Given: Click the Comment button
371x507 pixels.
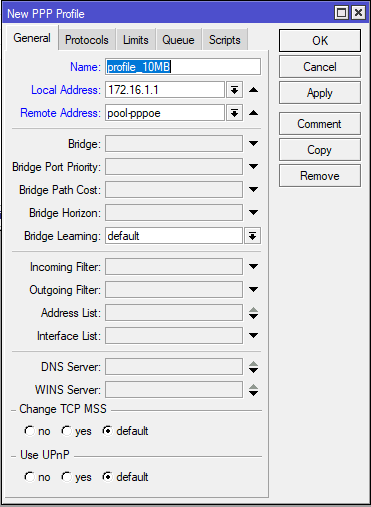Looking at the screenshot, I should coord(320,124).
